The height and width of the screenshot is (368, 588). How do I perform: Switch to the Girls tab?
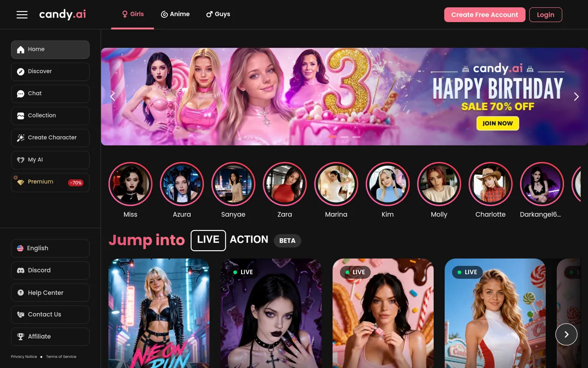(132, 14)
